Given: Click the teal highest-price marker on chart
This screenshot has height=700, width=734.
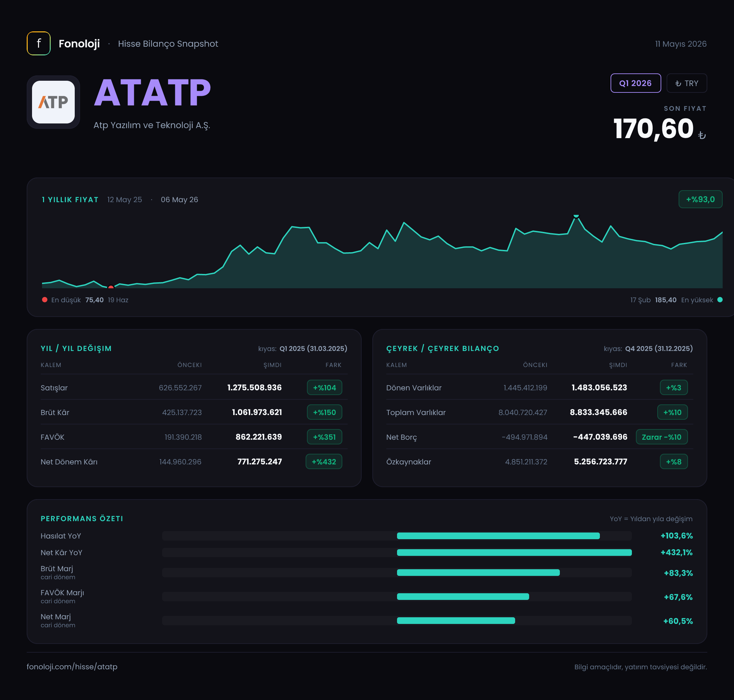Looking at the screenshot, I should point(576,216).
